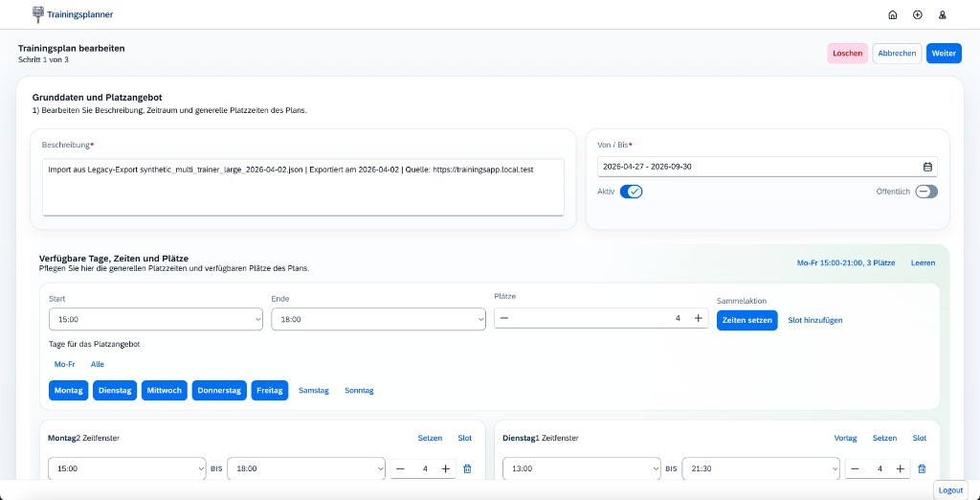Open the Ende time dropdown
This screenshot has height=500, width=980.
(x=378, y=320)
